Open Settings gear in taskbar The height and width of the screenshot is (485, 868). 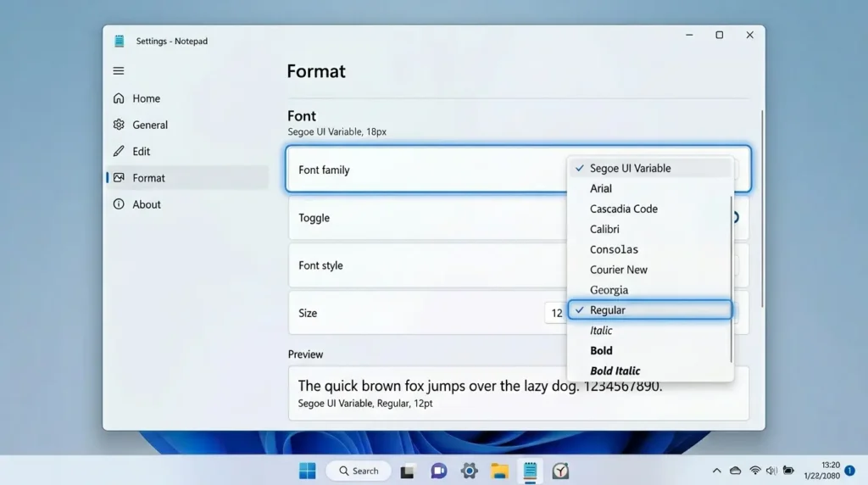469,471
